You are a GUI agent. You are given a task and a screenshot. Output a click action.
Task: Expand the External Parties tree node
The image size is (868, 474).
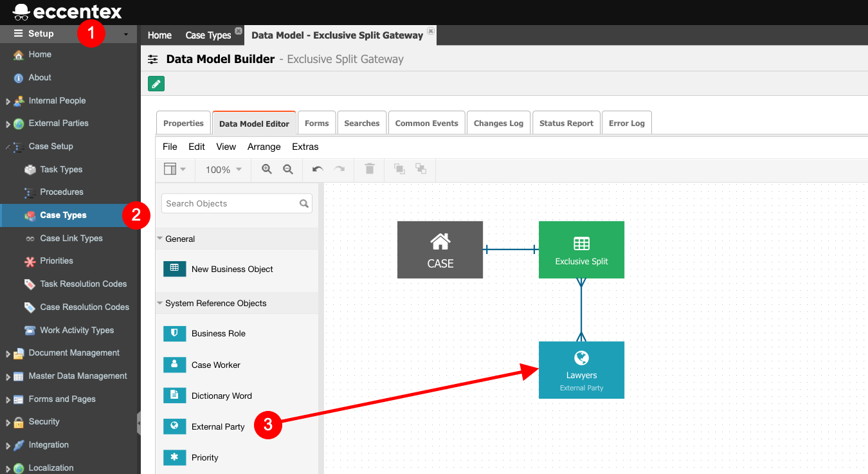[x=8, y=124]
